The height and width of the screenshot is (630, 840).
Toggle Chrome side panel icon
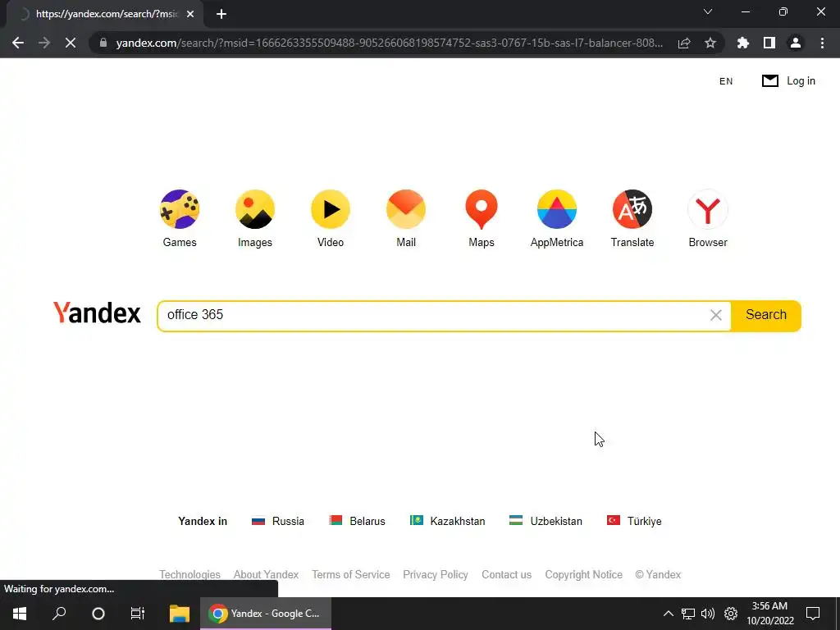pyautogui.click(x=769, y=43)
